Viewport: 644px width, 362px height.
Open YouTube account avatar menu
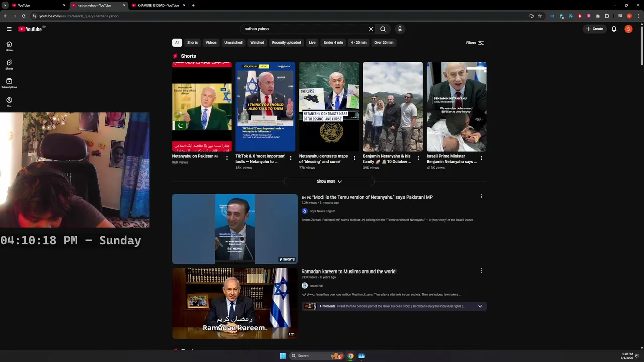628,29
